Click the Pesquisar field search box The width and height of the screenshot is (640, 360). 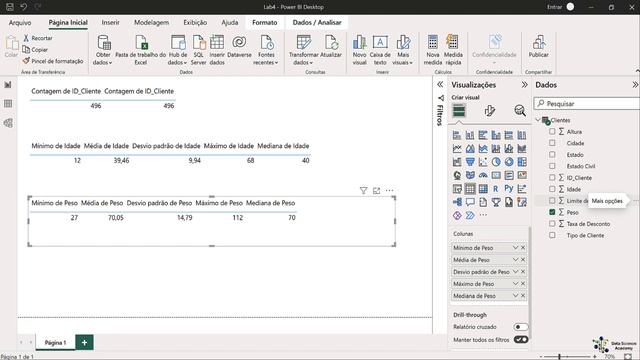click(588, 104)
